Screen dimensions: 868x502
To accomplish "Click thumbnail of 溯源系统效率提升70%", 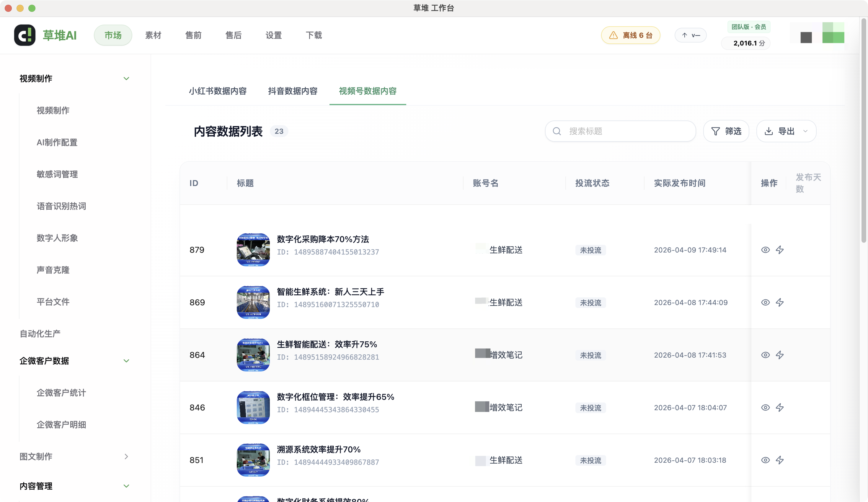I will click(x=253, y=460).
